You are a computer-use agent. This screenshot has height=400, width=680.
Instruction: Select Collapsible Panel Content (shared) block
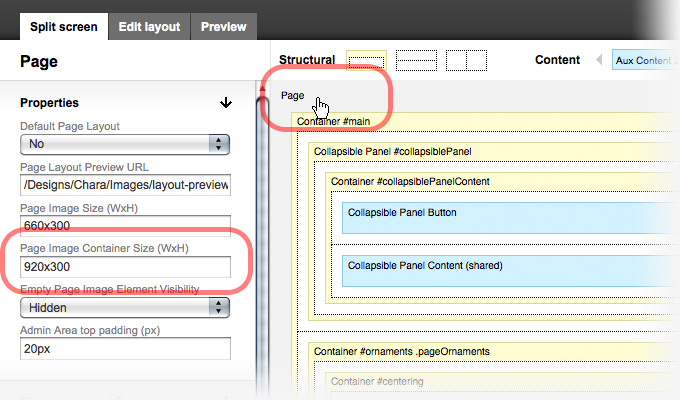(x=510, y=271)
